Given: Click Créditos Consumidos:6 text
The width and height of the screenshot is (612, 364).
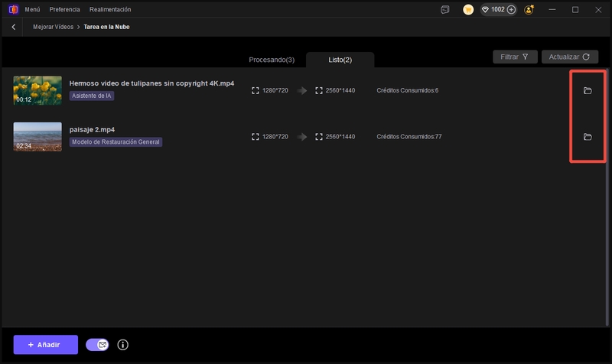Looking at the screenshot, I should pyautogui.click(x=408, y=90).
